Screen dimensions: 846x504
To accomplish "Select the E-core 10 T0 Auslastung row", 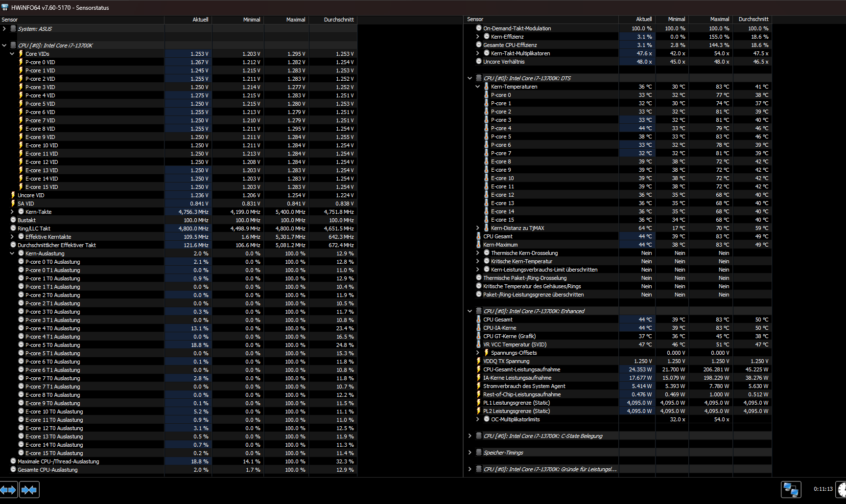I will (x=179, y=412).
